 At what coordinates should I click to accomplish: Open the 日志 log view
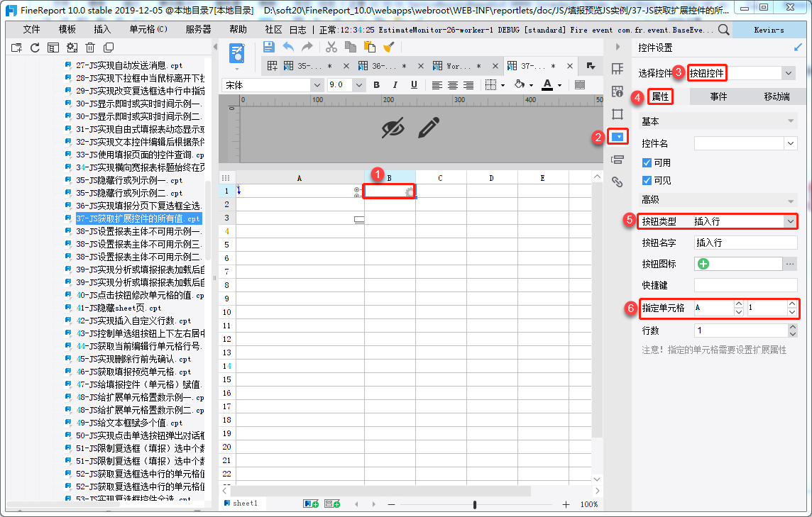click(298, 30)
